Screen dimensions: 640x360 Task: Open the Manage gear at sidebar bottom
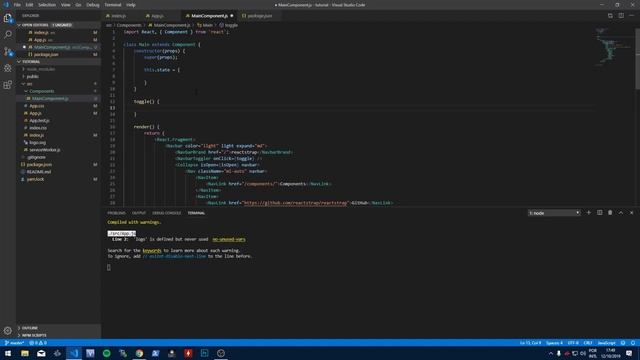8,331
